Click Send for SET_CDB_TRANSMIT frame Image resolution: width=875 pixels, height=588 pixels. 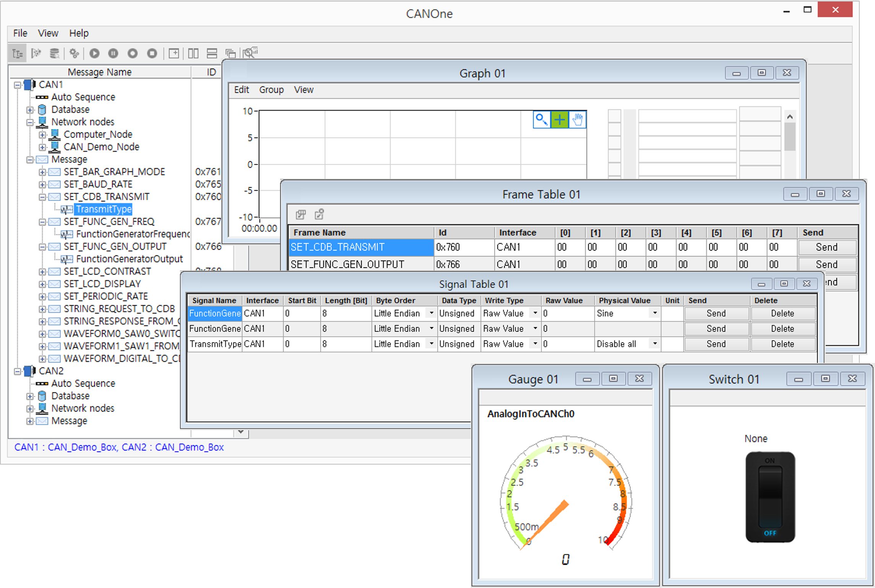pos(826,247)
